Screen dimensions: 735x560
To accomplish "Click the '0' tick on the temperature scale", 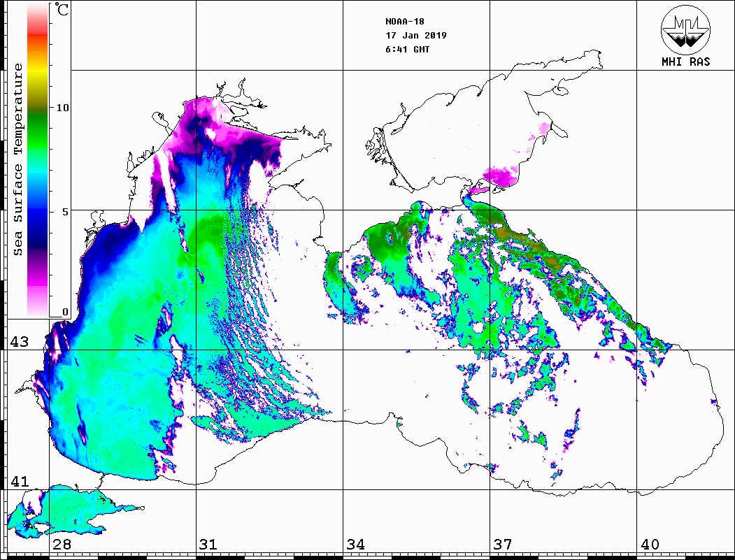I will tap(65, 312).
